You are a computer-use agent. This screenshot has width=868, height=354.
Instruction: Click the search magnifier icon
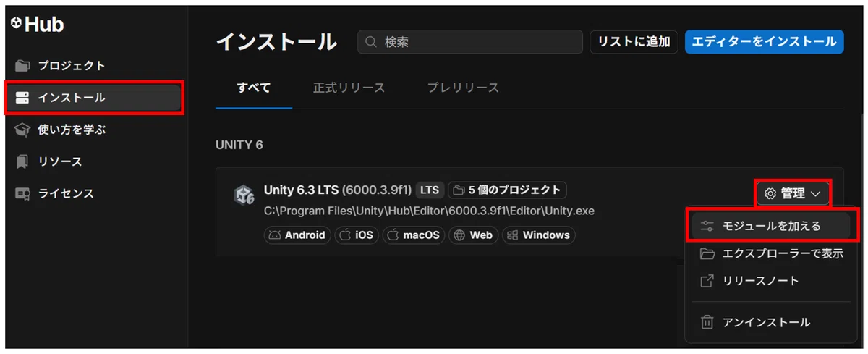click(x=371, y=42)
